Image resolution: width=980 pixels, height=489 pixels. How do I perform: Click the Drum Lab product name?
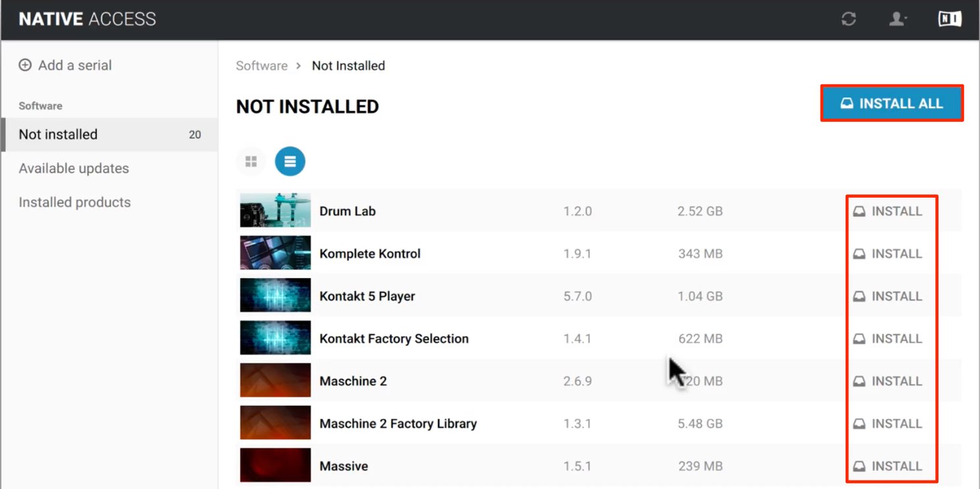pyautogui.click(x=347, y=212)
